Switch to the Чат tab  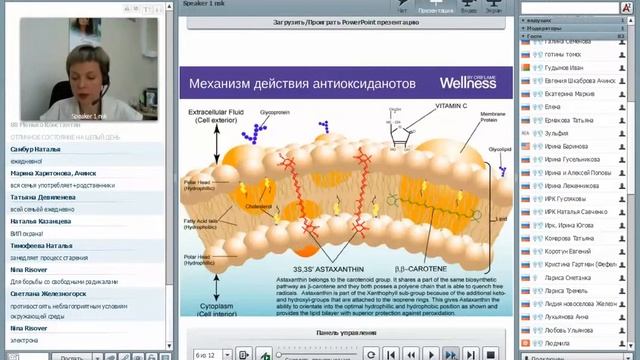tap(402, 6)
